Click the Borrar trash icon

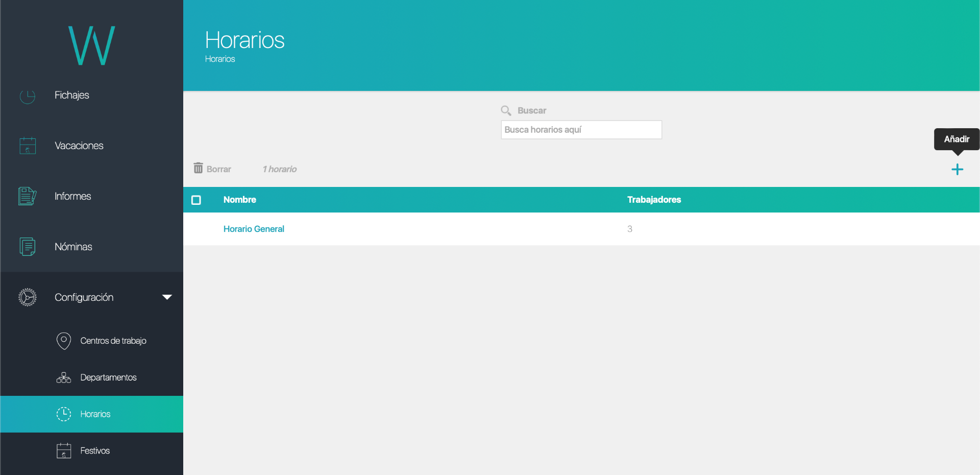pos(198,168)
